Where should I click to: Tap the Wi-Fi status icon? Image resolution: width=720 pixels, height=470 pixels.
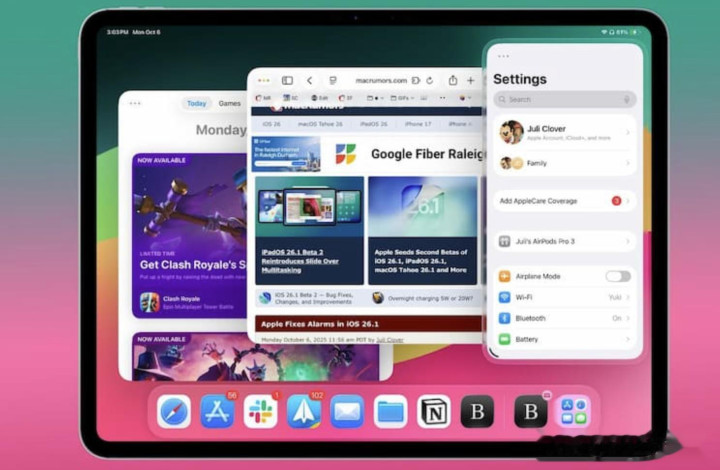pos(604,32)
